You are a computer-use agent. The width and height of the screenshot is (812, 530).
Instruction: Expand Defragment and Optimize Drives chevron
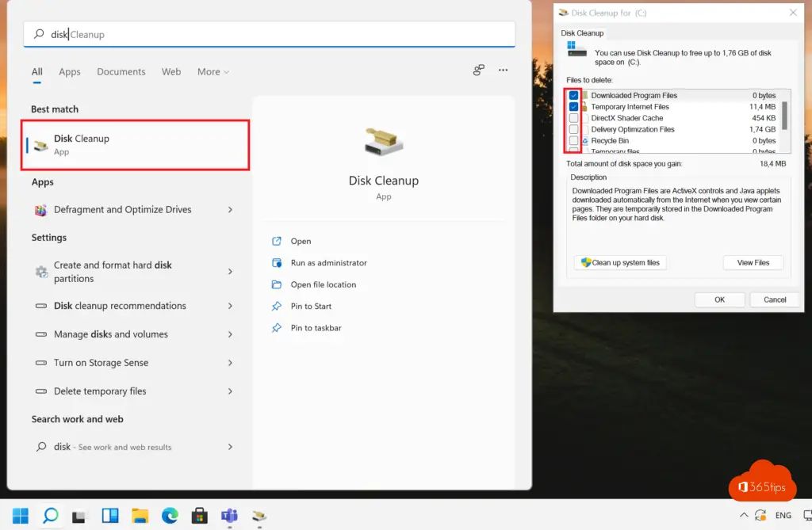[230, 210]
